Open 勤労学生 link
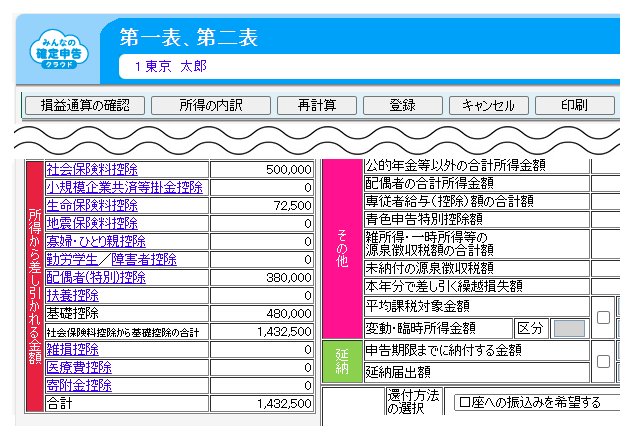Screen dimensions: 638x432 pyautogui.click(x=72, y=259)
